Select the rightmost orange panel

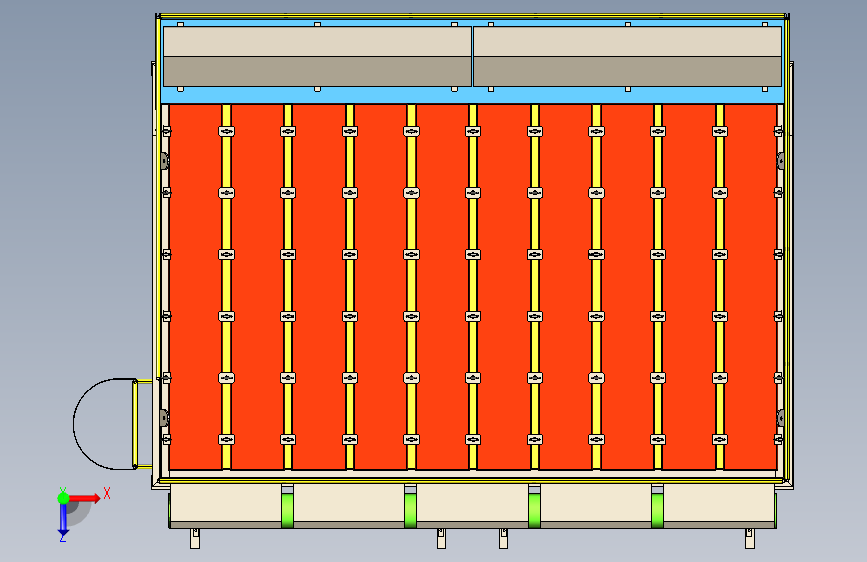click(x=750, y=287)
